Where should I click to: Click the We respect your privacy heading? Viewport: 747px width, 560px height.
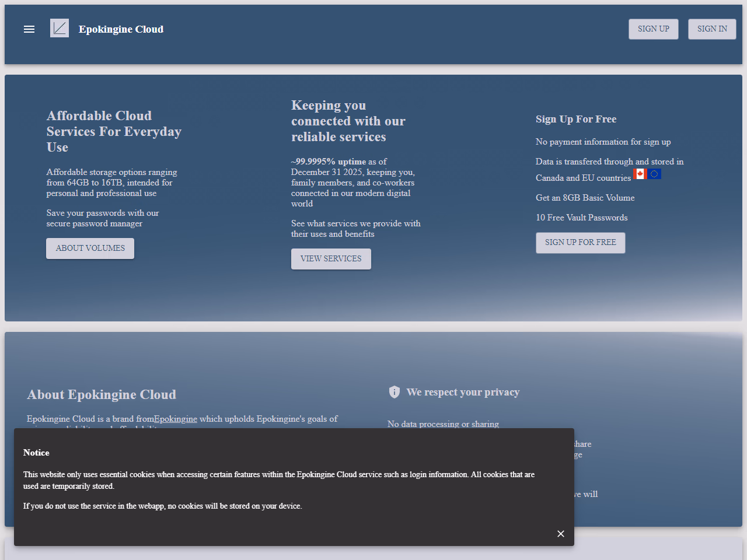tap(463, 392)
